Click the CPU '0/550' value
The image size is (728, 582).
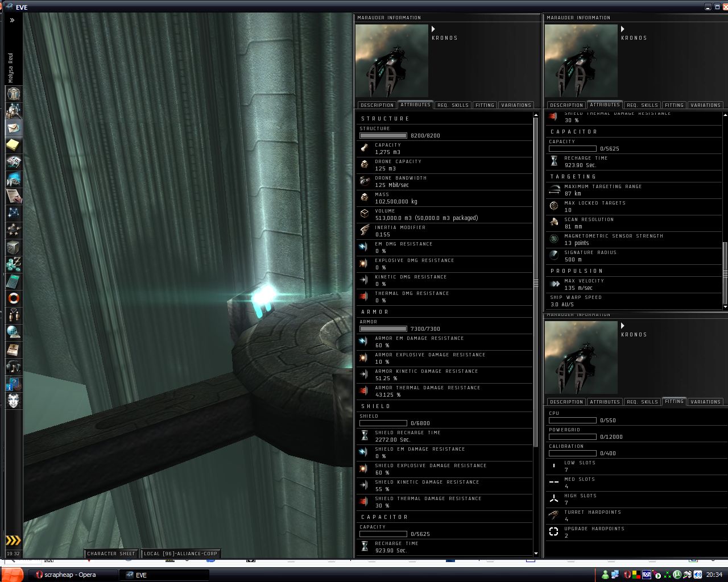[608, 421]
